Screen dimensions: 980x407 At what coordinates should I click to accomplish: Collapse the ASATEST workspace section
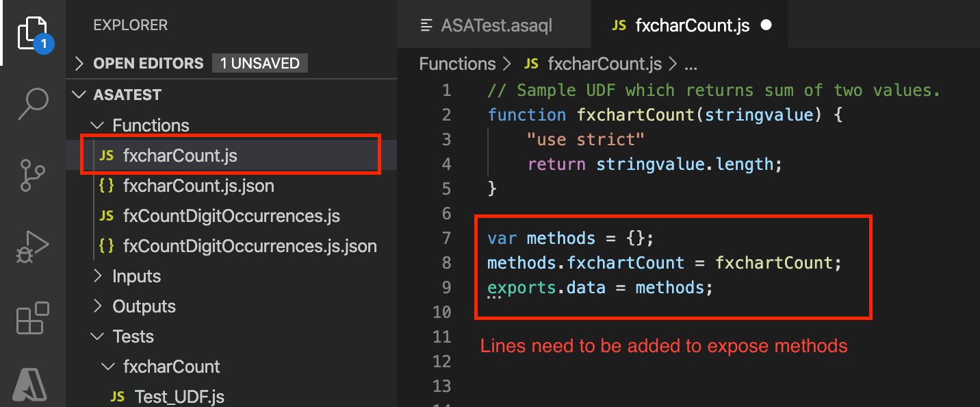click(x=80, y=95)
